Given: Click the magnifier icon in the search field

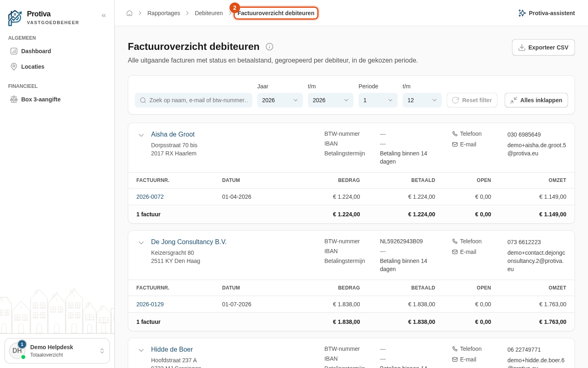Looking at the screenshot, I should tap(143, 100).
